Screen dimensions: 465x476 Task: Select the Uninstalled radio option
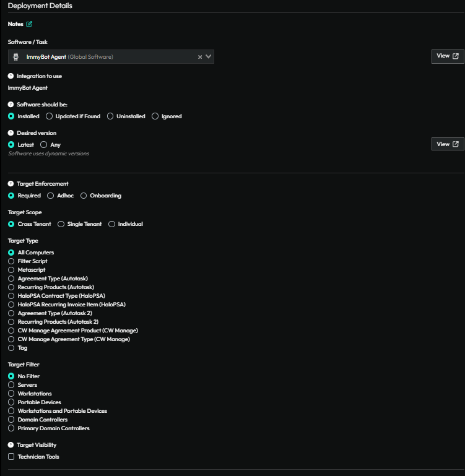pos(111,116)
